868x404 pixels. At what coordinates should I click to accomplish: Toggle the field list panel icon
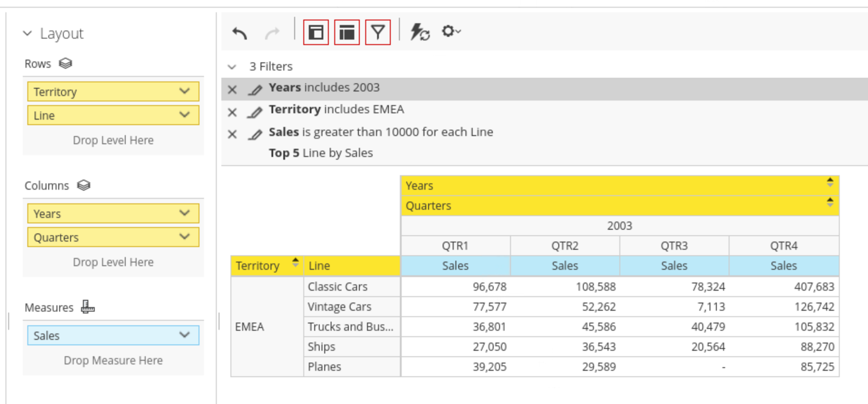[x=347, y=32]
